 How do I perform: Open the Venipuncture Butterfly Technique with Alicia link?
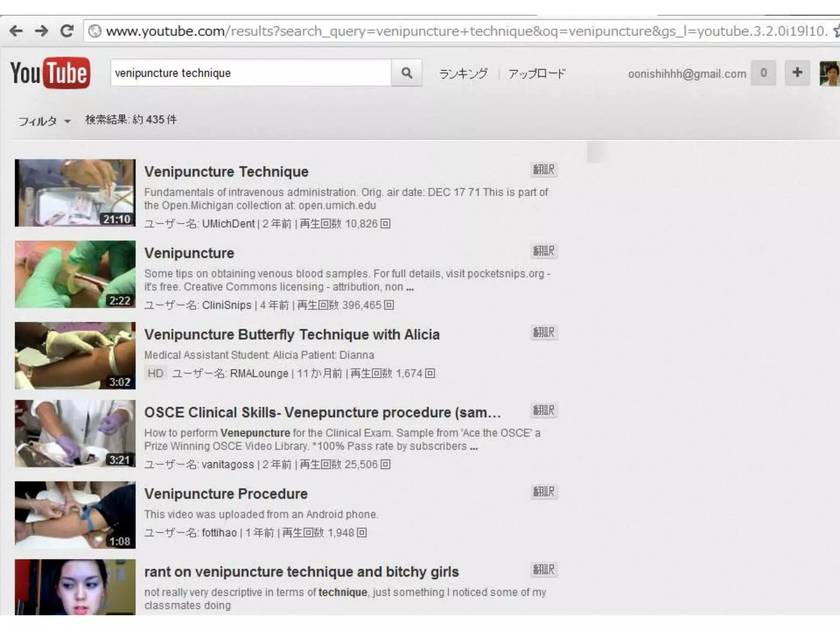tap(292, 335)
